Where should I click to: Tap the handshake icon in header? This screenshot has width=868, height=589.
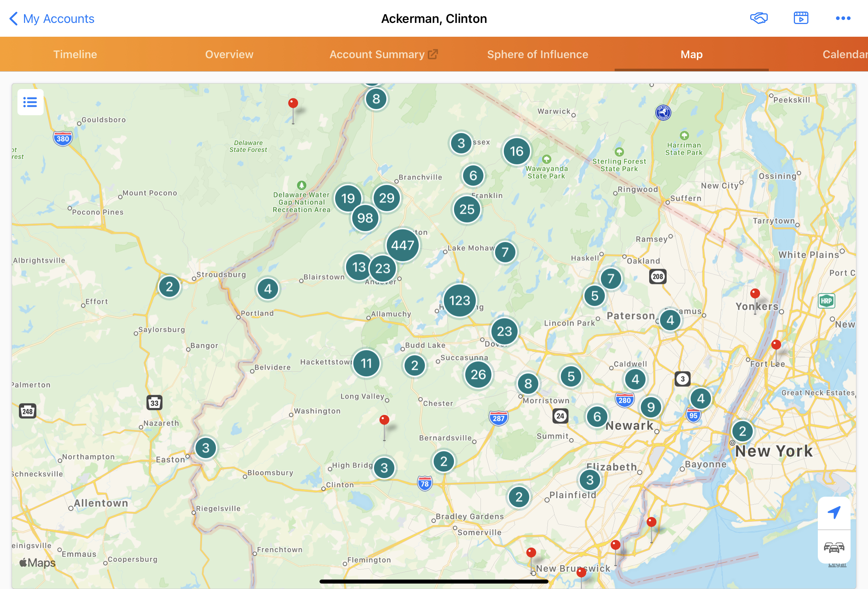click(759, 18)
